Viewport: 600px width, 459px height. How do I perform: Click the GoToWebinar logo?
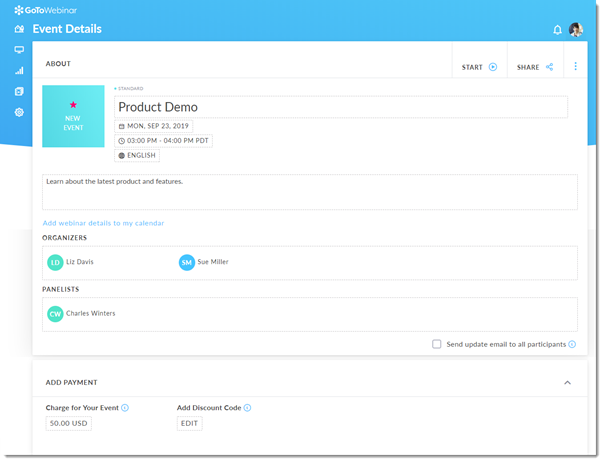click(x=46, y=10)
